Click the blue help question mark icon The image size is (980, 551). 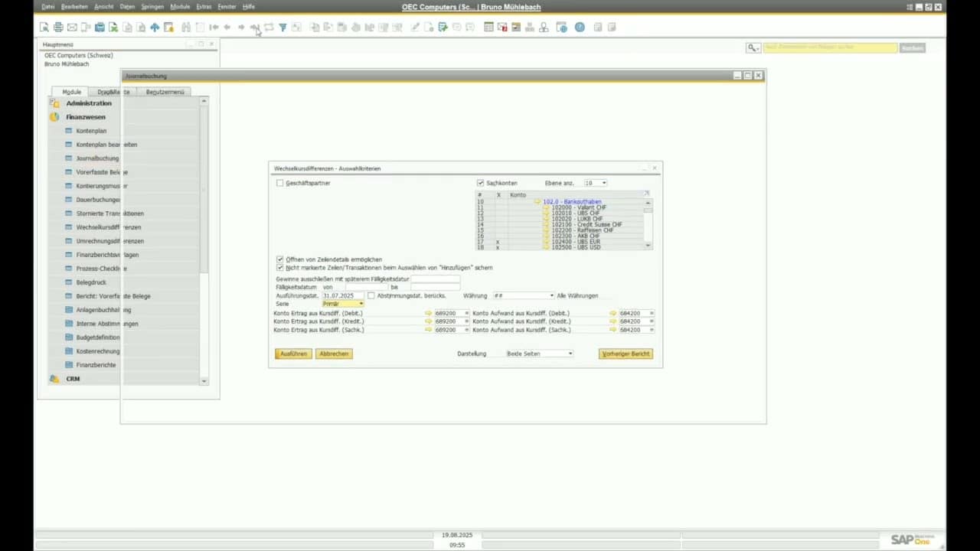(x=580, y=28)
